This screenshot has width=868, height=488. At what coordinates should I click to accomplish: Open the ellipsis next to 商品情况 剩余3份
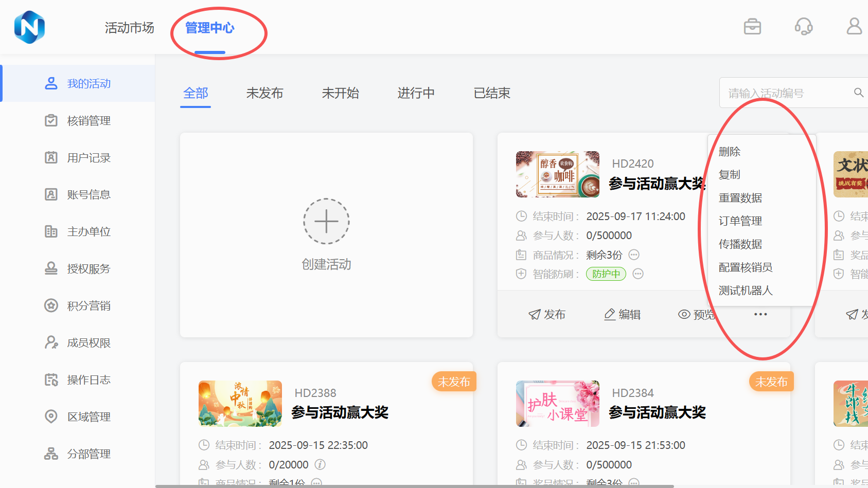(633, 255)
